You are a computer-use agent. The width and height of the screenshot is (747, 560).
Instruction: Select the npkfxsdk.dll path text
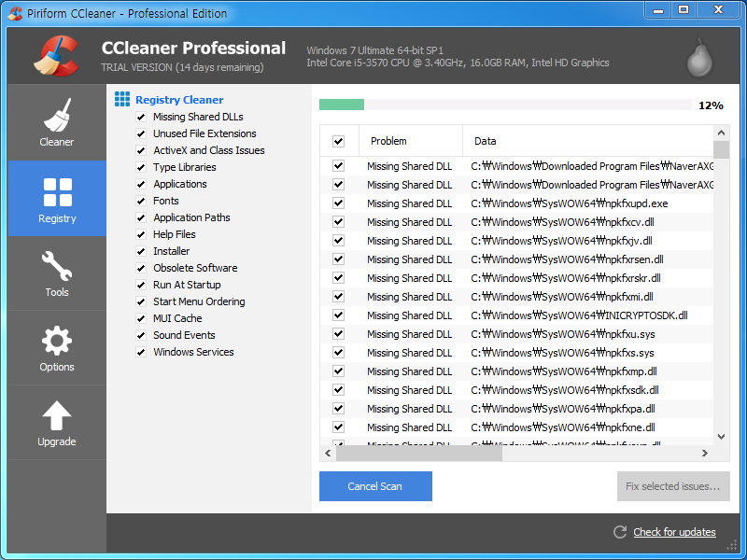click(x=565, y=390)
